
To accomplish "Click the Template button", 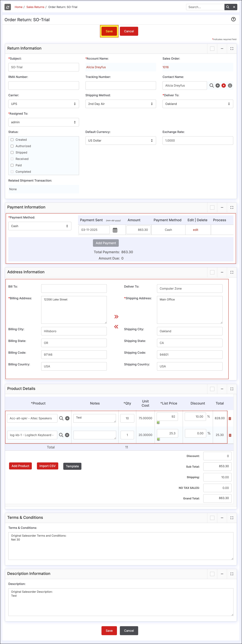I will [x=72, y=466].
